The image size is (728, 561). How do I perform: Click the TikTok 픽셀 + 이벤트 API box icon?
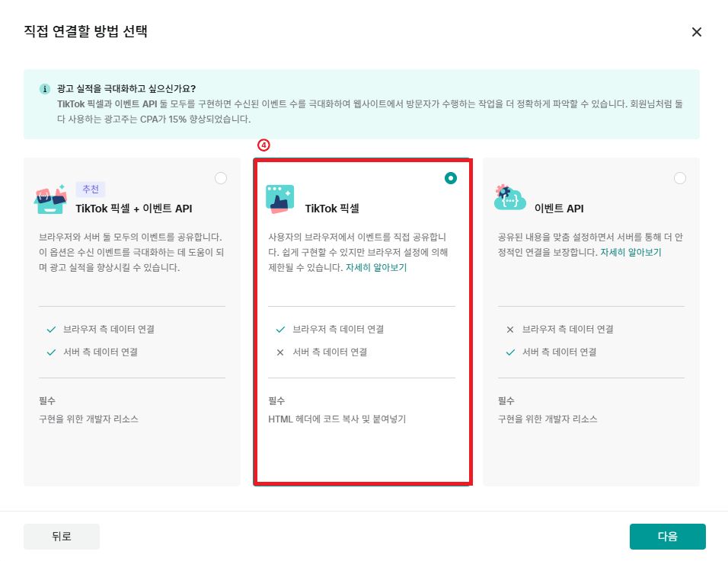50,199
